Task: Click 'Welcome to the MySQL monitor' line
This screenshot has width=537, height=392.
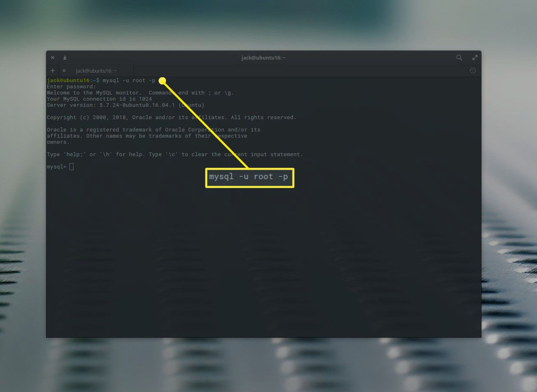Action: click(140, 93)
